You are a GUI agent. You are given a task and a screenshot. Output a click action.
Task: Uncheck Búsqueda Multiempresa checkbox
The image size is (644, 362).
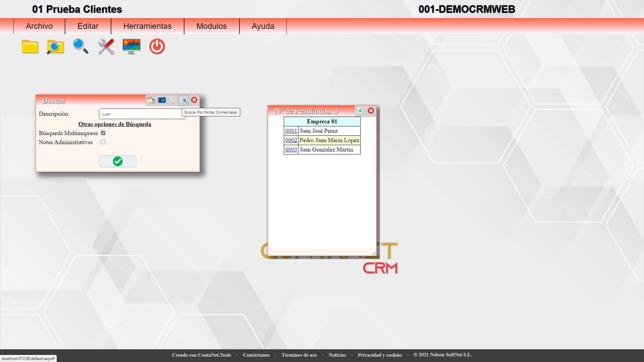(x=103, y=133)
